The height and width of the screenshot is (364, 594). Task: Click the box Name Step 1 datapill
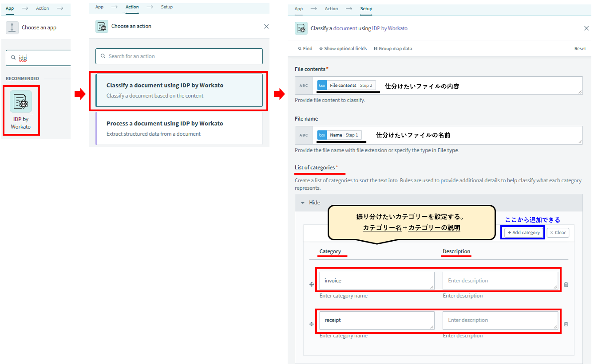340,135
